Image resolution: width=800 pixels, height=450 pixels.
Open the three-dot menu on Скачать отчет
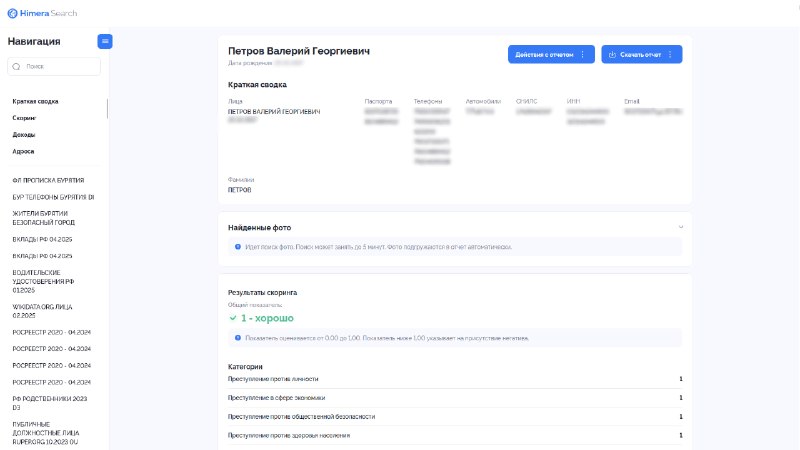pos(670,55)
